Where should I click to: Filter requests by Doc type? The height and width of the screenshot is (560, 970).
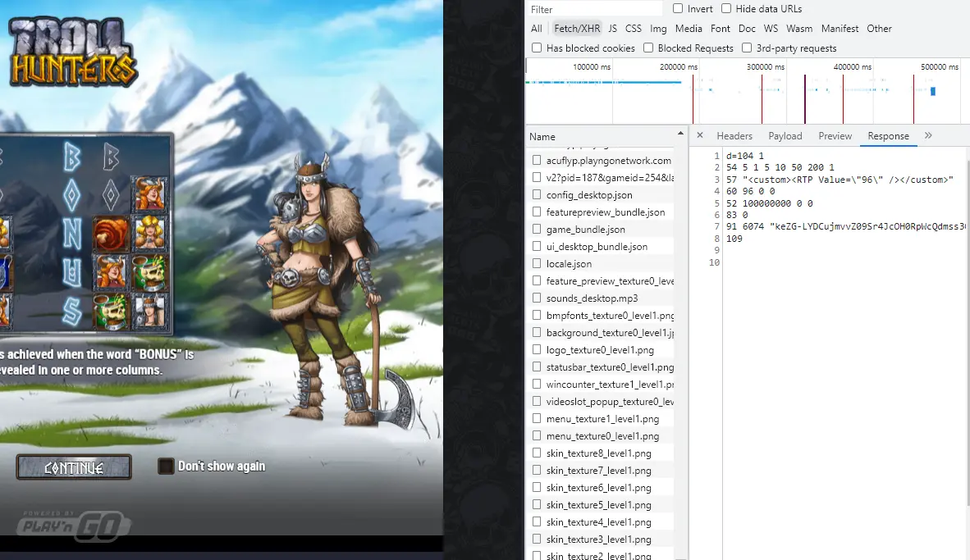pyautogui.click(x=747, y=29)
